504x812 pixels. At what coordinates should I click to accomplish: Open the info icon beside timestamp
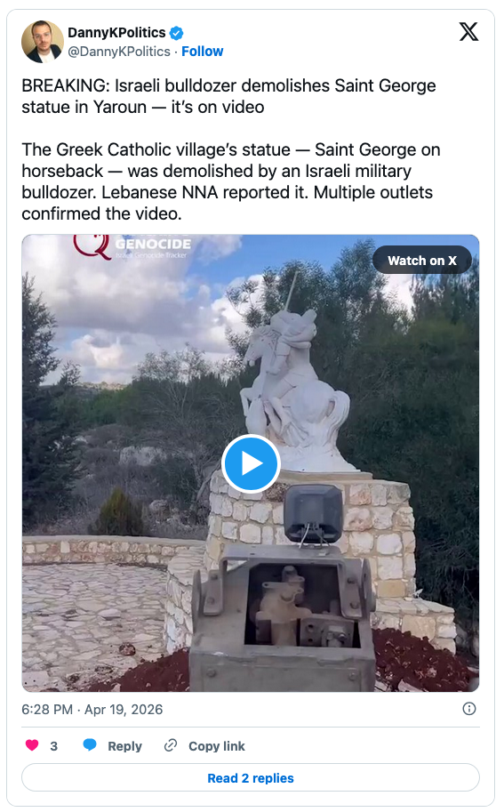click(x=468, y=709)
